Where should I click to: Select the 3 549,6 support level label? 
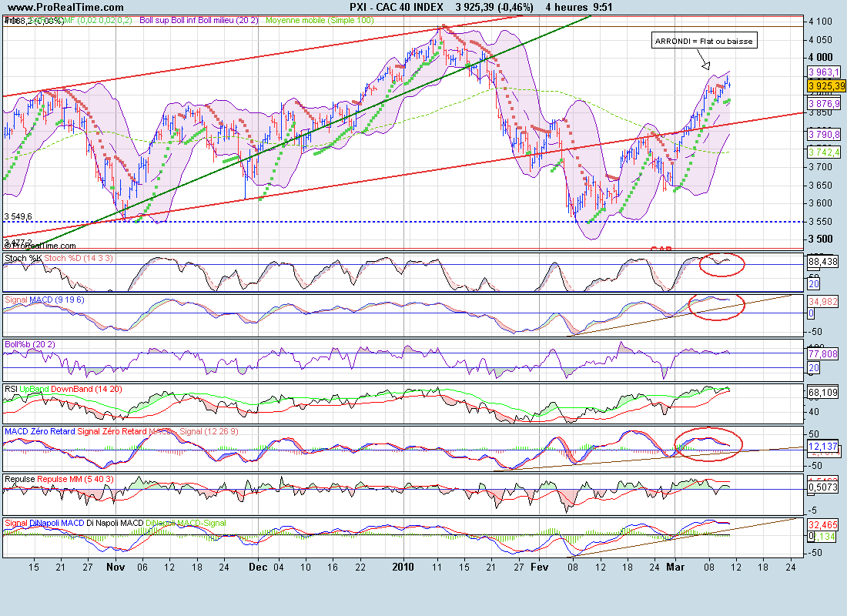[x=18, y=216]
